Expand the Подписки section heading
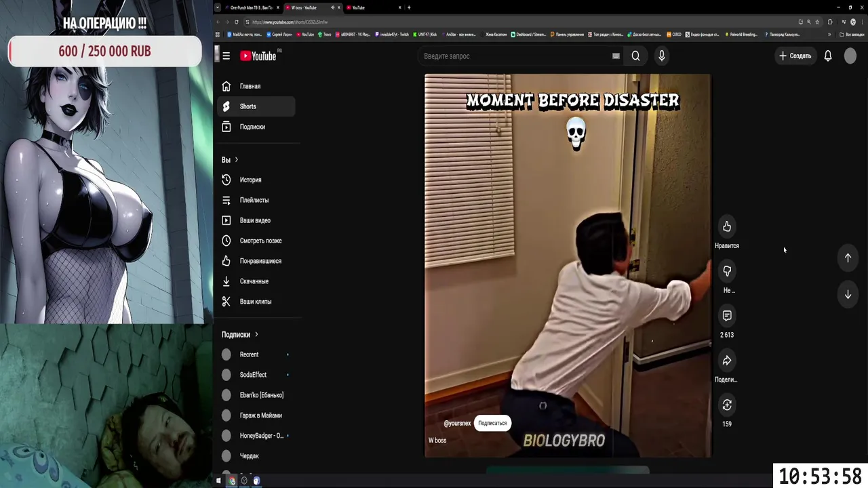Image resolution: width=868 pixels, height=488 pixels. 240,335
